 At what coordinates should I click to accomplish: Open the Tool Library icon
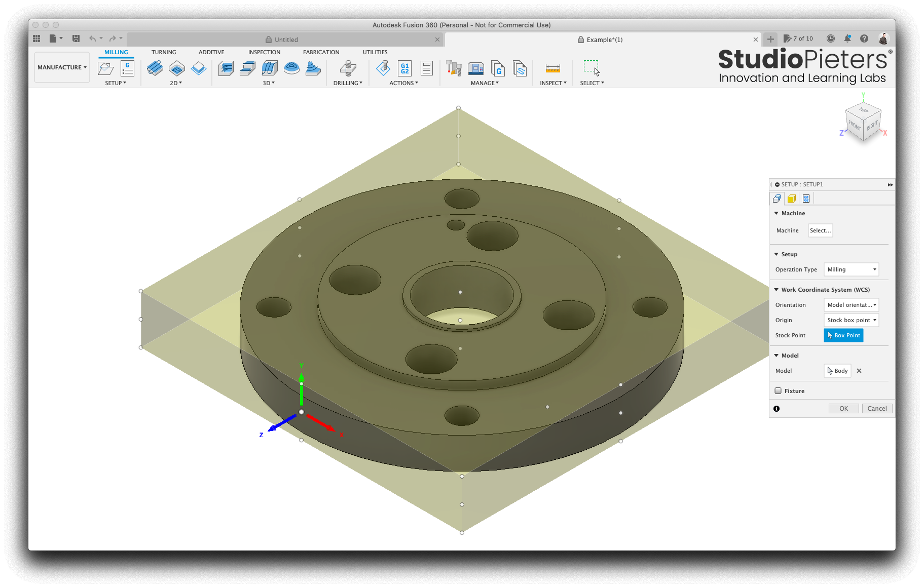[454, 68]
